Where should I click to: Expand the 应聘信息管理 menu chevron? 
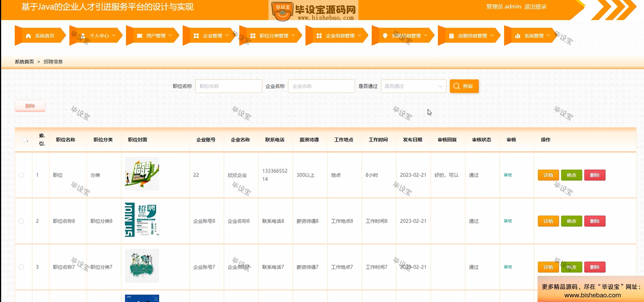(x=492, y=36)
